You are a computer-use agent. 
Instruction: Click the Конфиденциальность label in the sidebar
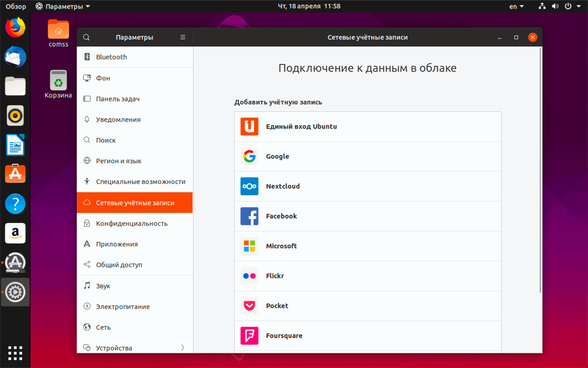coord(131,224)
